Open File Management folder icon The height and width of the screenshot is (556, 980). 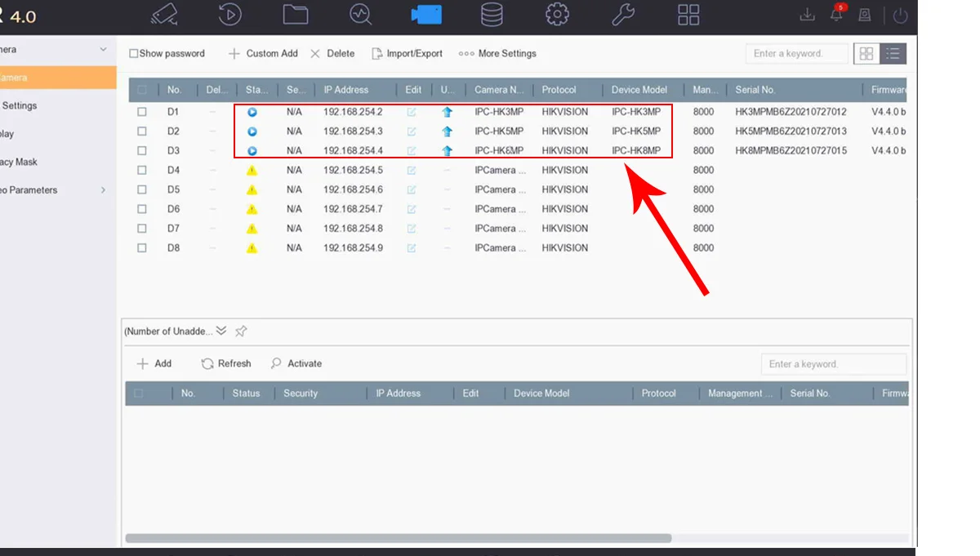(296, 15)
